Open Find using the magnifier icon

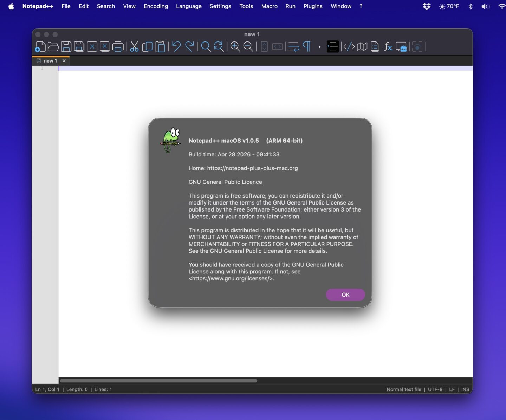coord(206,47)
